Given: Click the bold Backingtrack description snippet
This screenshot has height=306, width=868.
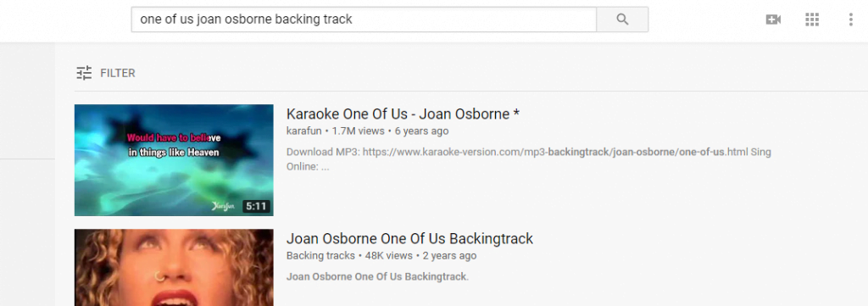Looking at the screenshot, I should coord(377,276).
